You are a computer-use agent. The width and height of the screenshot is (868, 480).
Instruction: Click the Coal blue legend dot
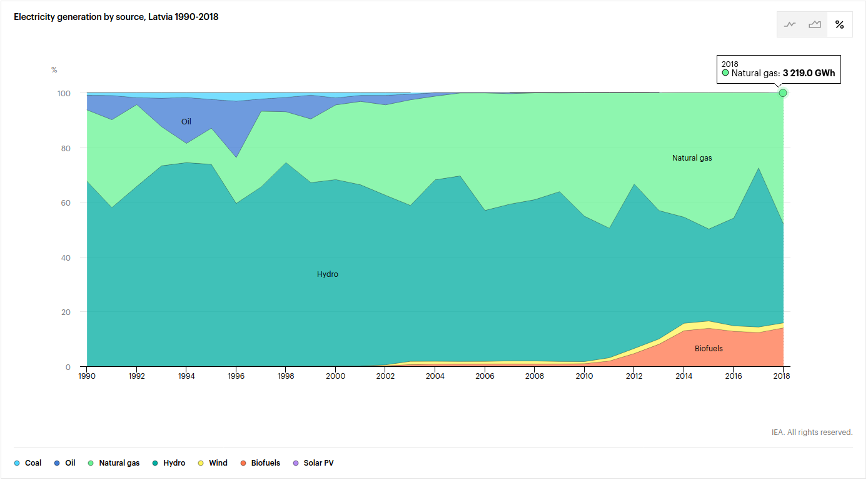(17, 463)
